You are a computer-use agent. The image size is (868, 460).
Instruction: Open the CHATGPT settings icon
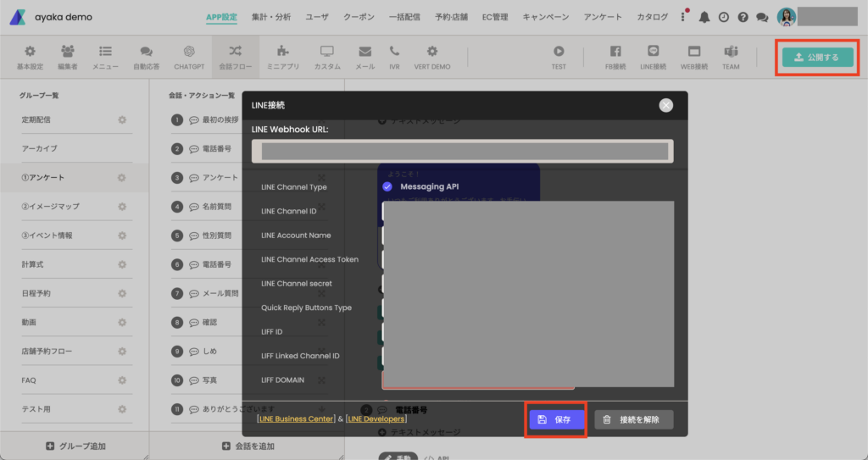tap(189, 52)
